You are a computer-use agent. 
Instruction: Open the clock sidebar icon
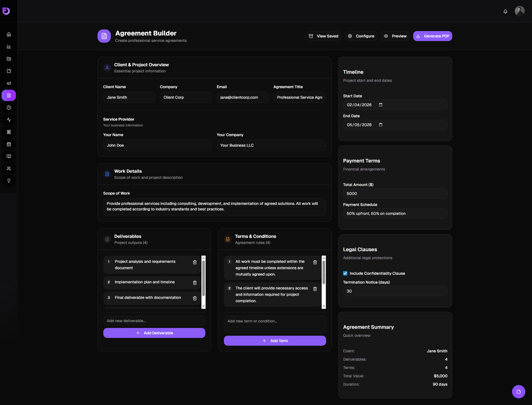point(9,108)
